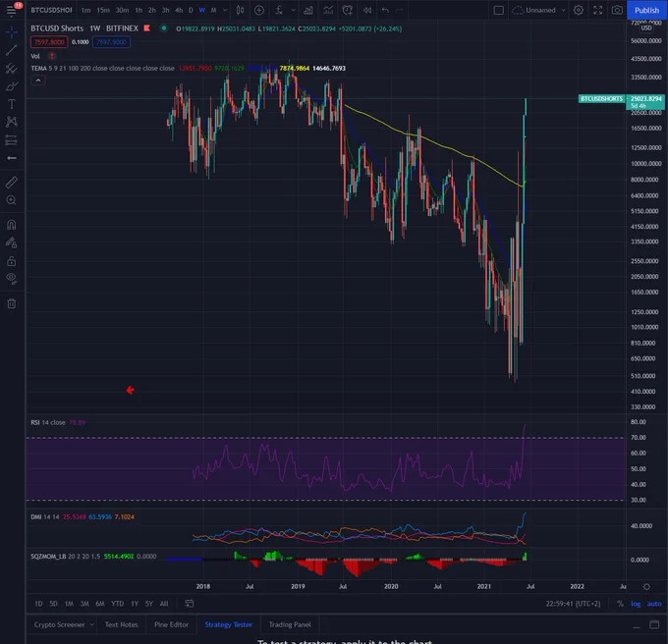668x644 pixels.
Task: Select the brush drawing tool
Action: point(12,86)
